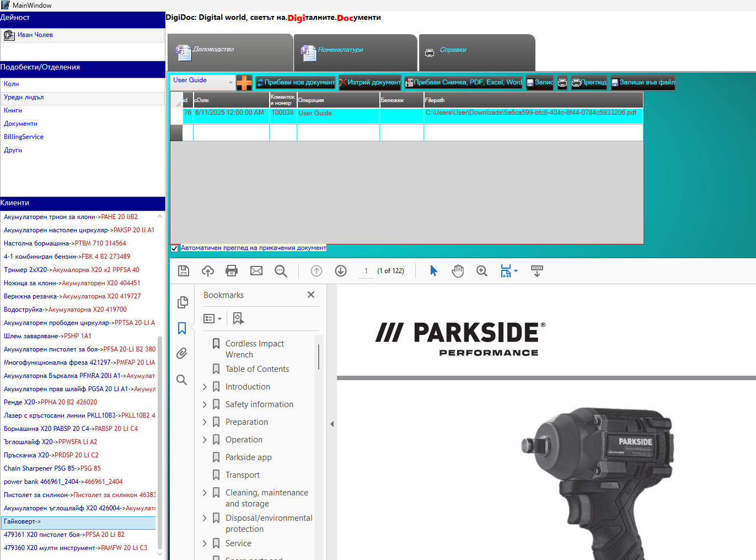The height and width of the screenshot is (560, 756).
Task: Click the page number input field
Action: coord(366,271)
